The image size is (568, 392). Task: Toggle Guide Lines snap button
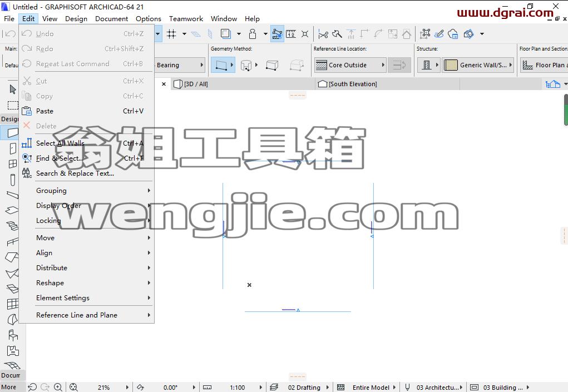click(277, 34)
